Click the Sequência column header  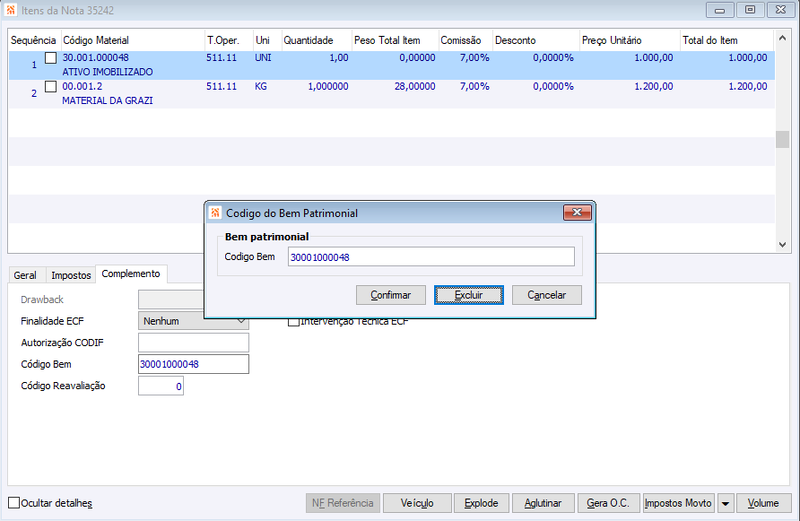[33, 40]
